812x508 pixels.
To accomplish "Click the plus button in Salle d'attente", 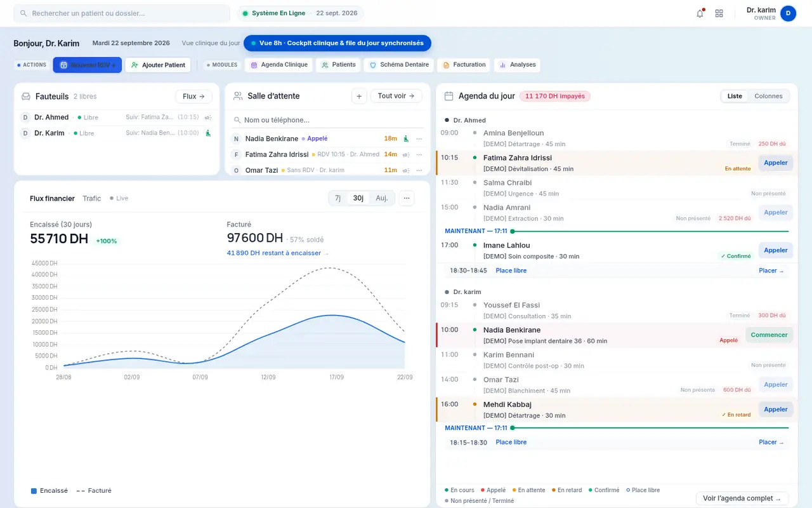I will click(359, 96).
